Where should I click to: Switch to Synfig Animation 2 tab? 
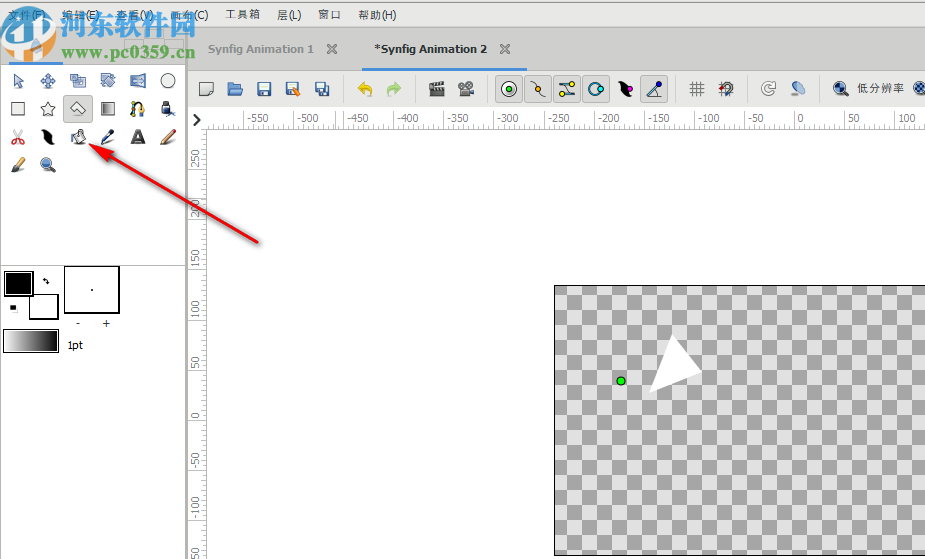(431, 49)
